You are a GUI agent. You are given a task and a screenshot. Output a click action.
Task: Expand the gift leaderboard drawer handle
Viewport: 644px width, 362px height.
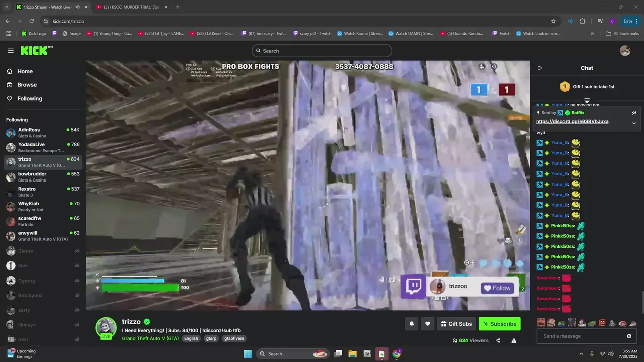point(587,101)
